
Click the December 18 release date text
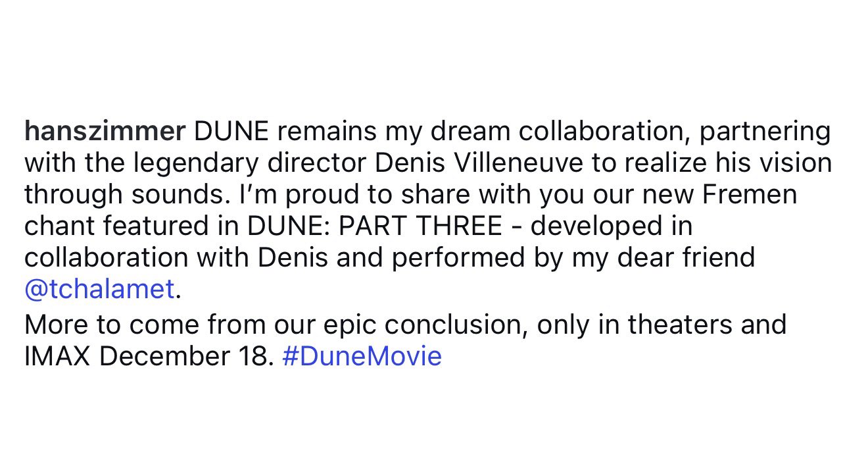[x=186, y=356]
